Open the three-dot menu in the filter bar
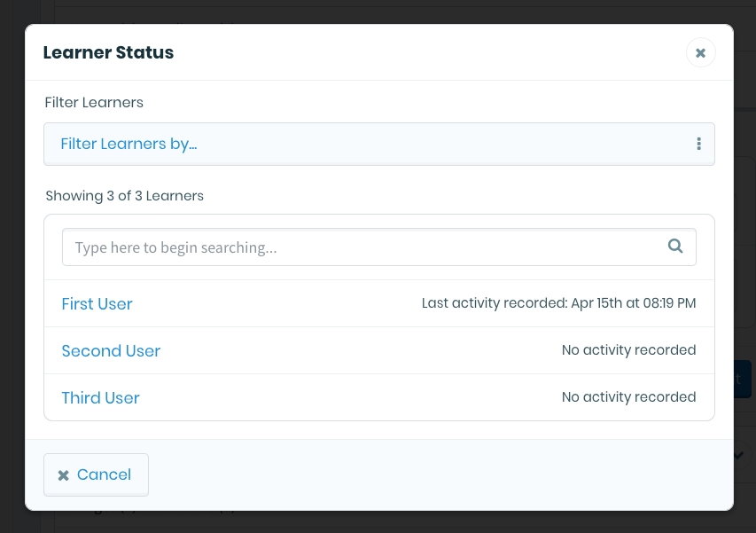 point(698,144)
